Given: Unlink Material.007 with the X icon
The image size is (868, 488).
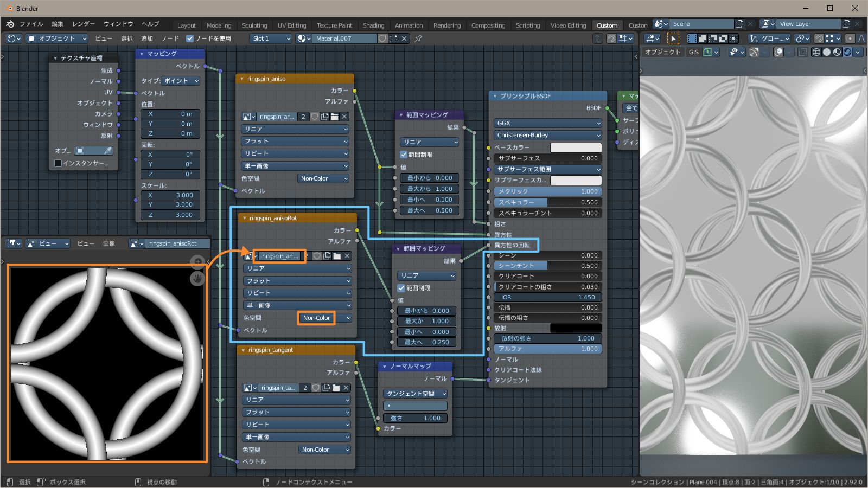Looking at the screenshot, I should [x=404, y=38].
